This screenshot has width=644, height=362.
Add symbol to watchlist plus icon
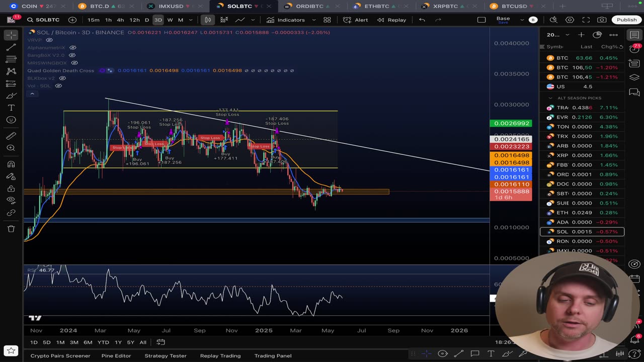[x=581, y=35]
